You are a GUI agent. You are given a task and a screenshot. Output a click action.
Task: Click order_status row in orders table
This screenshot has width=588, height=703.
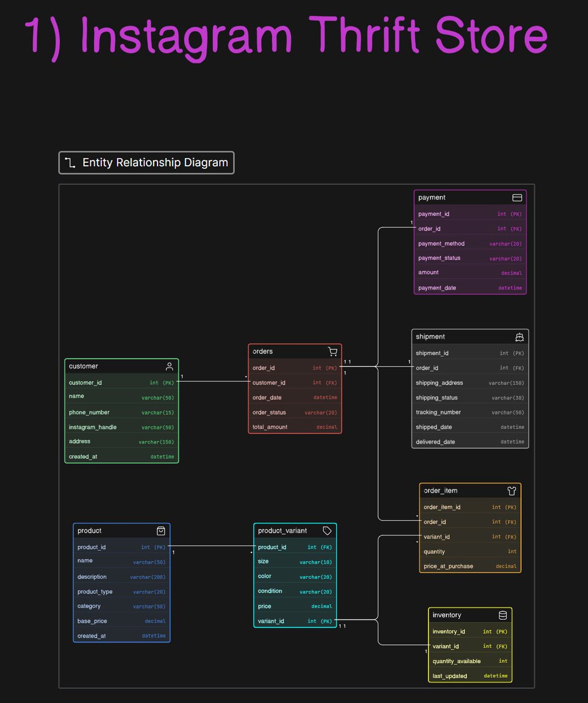295,412
